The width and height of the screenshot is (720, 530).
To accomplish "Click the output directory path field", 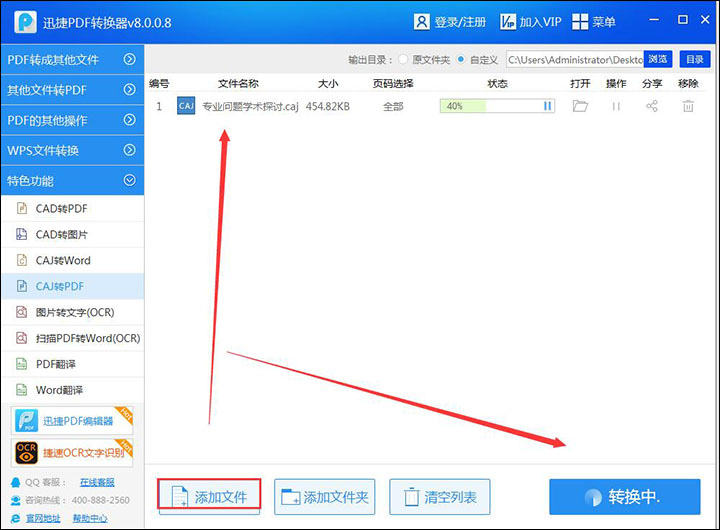I will (574, 60).
